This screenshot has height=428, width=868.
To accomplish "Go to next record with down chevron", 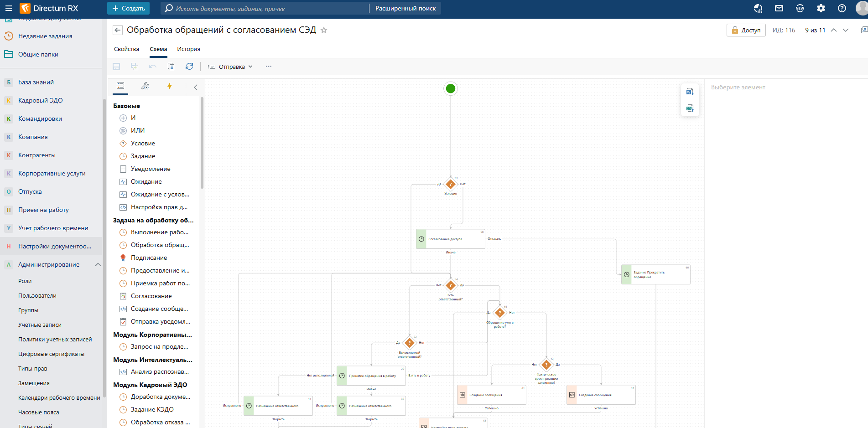I will (x=846, y=30).
